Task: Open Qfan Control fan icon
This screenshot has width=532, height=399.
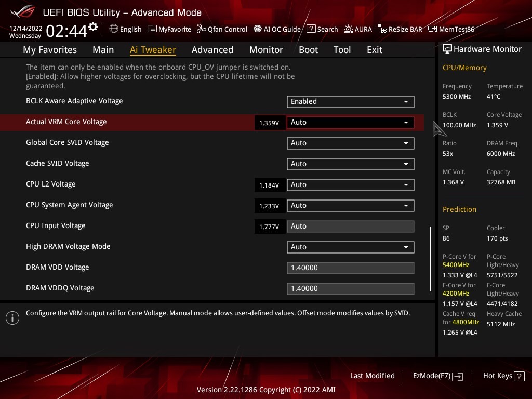Action: [x=202, y=29]
